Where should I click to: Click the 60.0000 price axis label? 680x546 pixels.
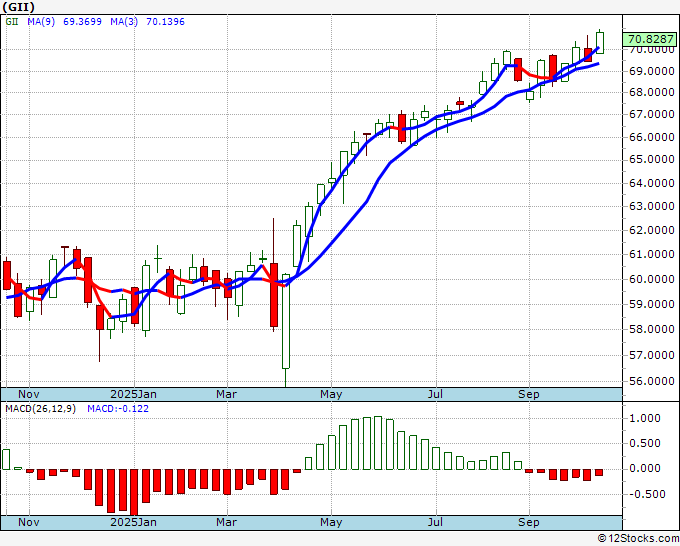point(652,279)
